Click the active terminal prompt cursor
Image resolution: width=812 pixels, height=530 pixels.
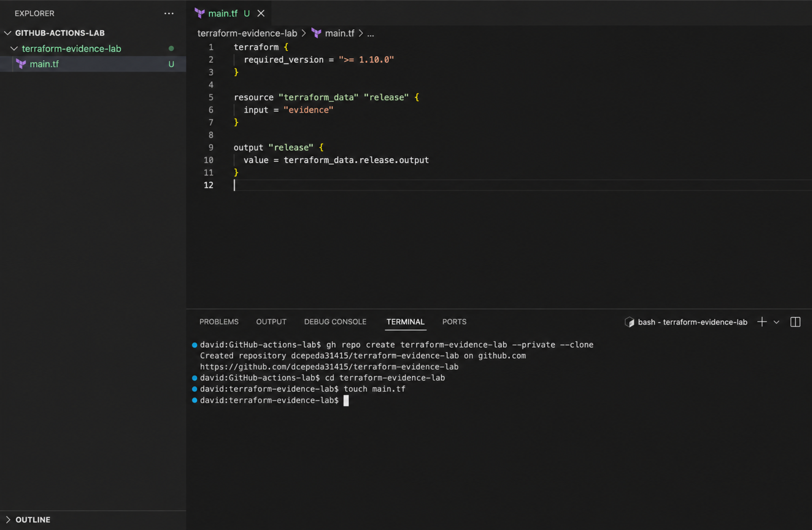point(346,400)
